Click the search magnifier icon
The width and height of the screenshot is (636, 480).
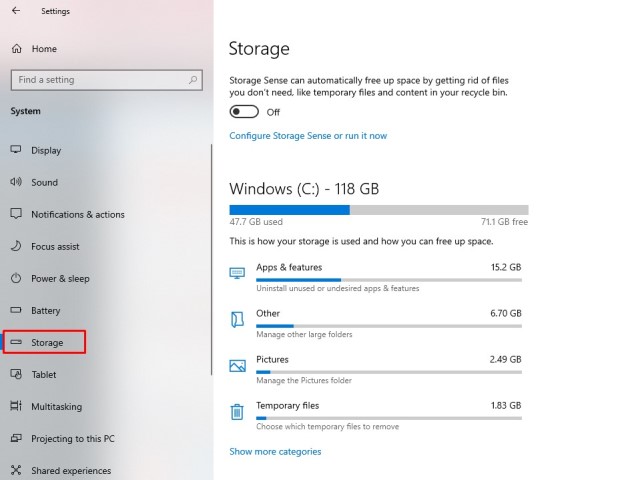pos(193,80)
